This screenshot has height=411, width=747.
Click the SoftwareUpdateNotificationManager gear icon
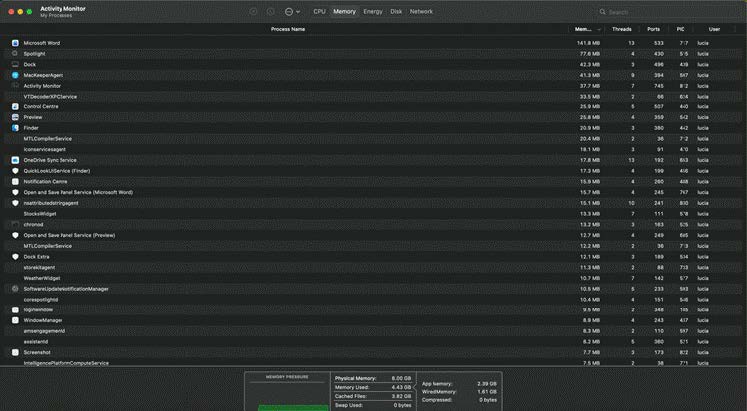(x=15, y=289)
